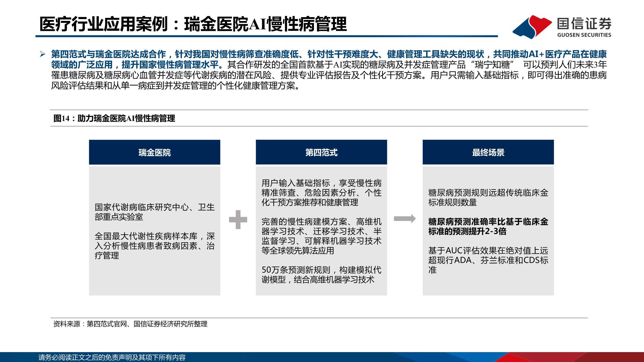Screen dimensions: 644x362
Task: Click the gray plus sign icon
Action: click(238, 219)
